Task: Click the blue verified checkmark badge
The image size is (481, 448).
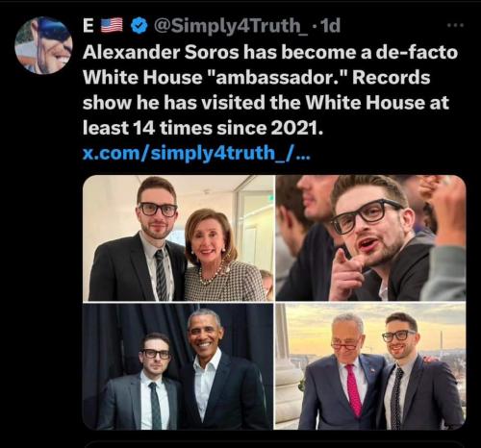Action: pos(139,26)
